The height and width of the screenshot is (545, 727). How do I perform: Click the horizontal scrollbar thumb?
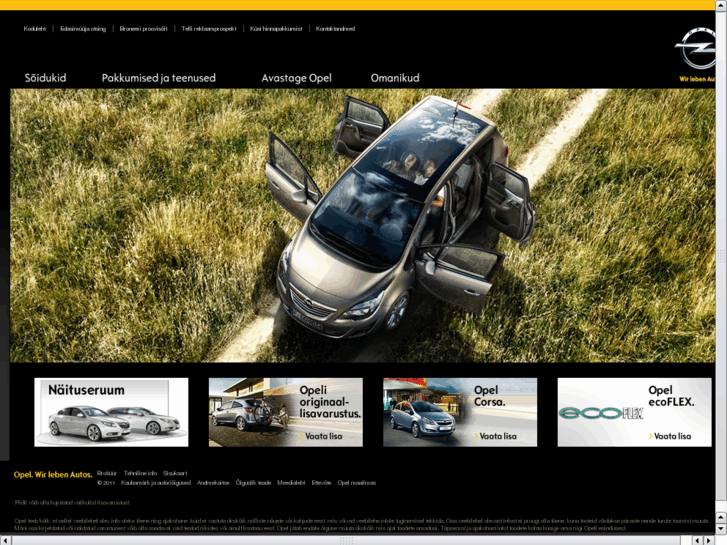346,540
